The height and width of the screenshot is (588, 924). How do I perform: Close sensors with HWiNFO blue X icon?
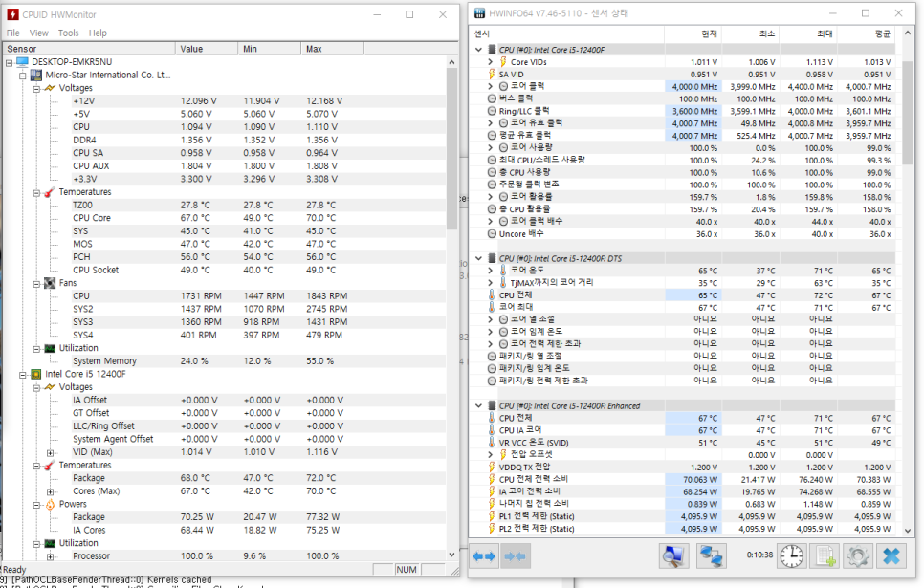pyautogui.click(x=891, y=556)
